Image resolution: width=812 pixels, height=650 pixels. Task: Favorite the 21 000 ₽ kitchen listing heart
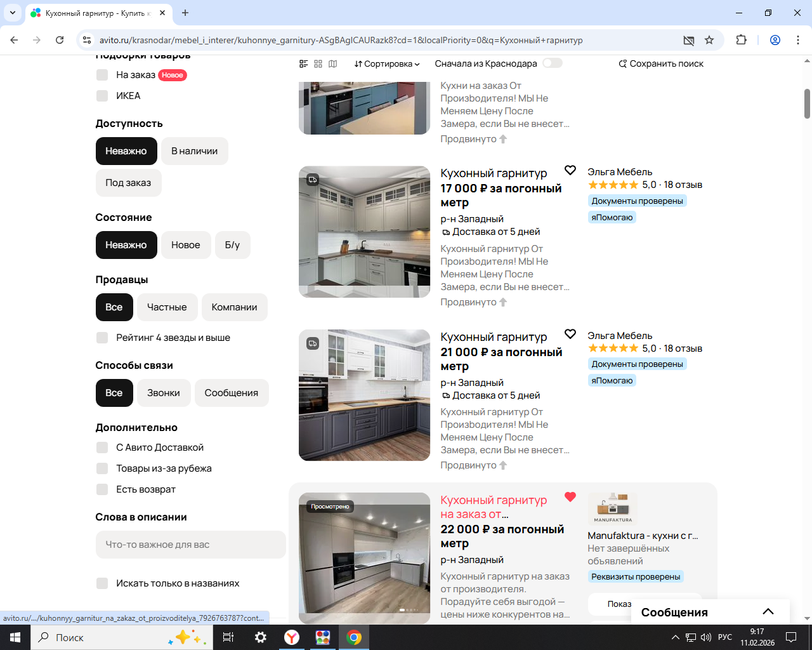(x=570, y=334)
